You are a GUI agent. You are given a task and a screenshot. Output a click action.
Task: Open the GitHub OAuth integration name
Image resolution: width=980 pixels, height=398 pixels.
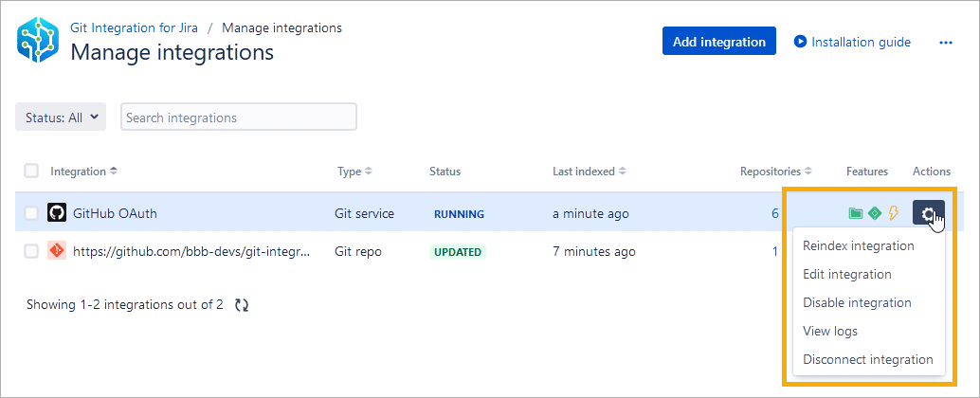pyautogui.click(x=115, y=213)
